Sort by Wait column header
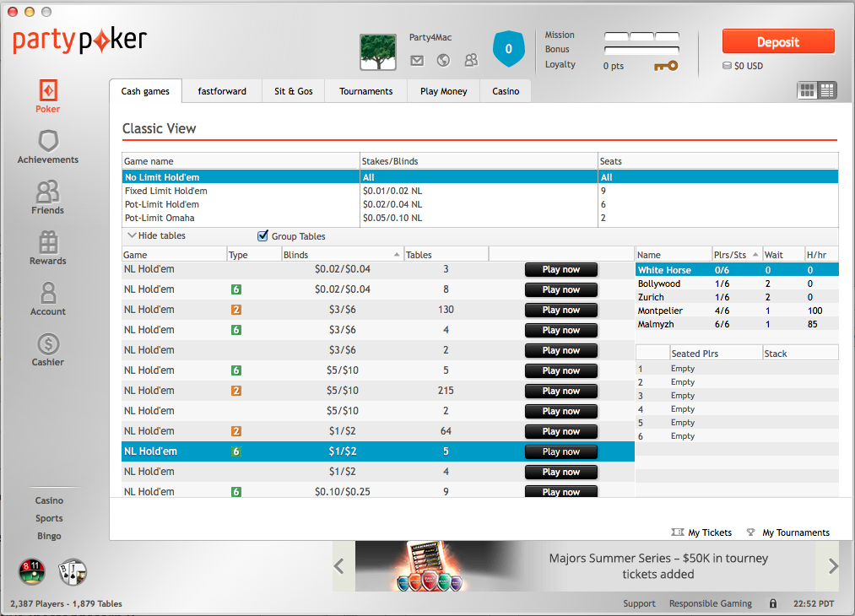 click(x=783, y=255)
